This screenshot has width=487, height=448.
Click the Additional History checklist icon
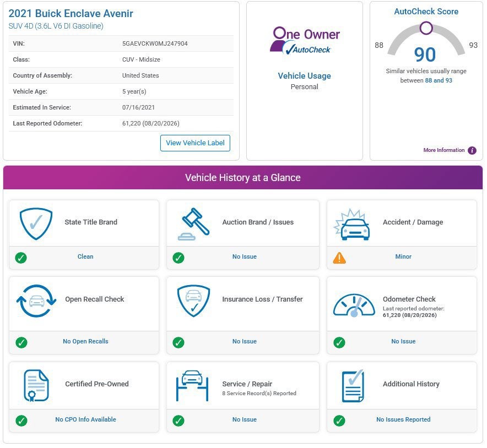[353, 386]
